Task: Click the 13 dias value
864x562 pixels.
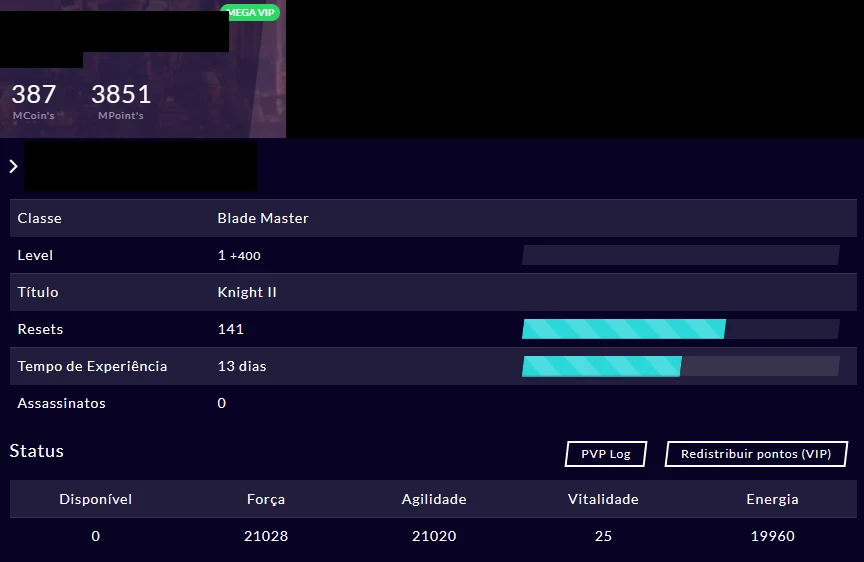Action: coord(242,366)
